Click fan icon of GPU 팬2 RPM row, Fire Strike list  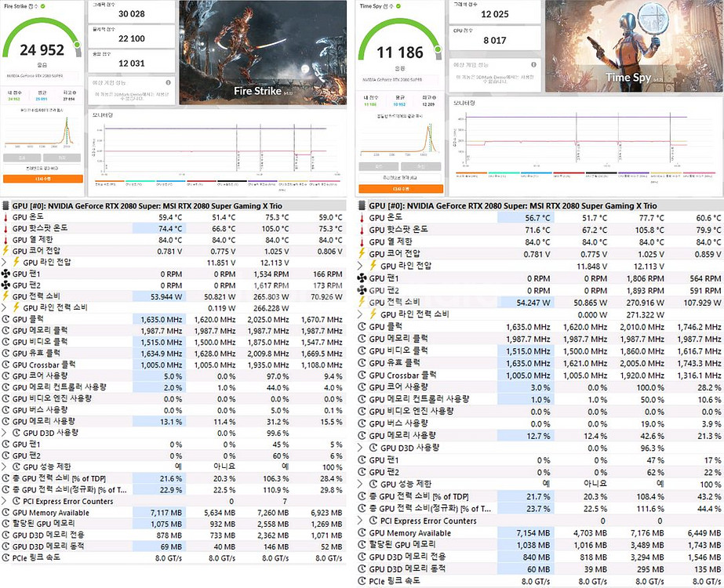point(5,285)
